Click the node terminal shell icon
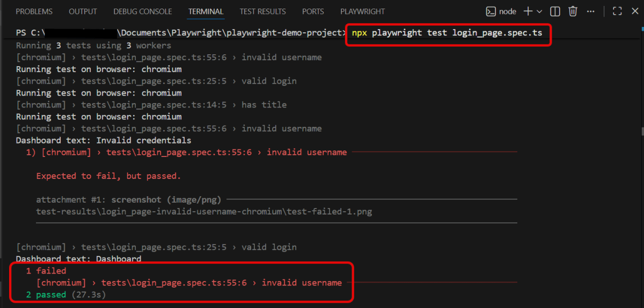 coord(491,11)
